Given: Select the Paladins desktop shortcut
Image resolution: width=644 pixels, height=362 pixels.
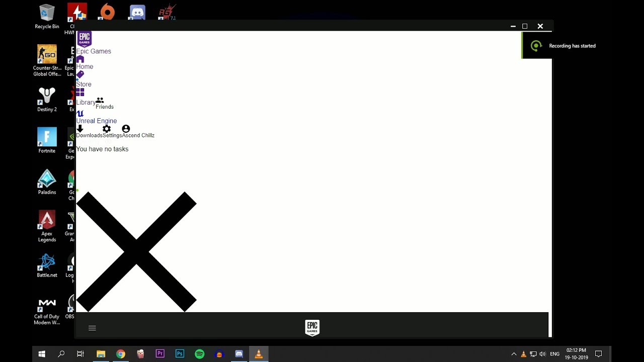Looking at the screenshot, I should (47, 182).
